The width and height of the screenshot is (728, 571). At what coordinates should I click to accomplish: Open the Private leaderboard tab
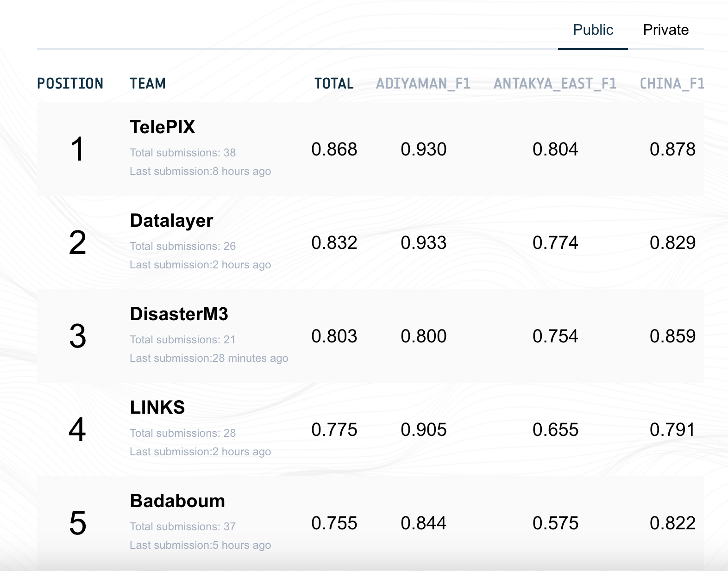pyautogui.click(x=665, y=30)
